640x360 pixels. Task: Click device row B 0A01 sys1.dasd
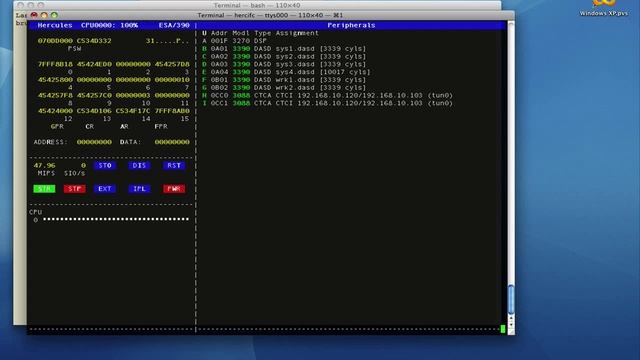tap(284, 49)
